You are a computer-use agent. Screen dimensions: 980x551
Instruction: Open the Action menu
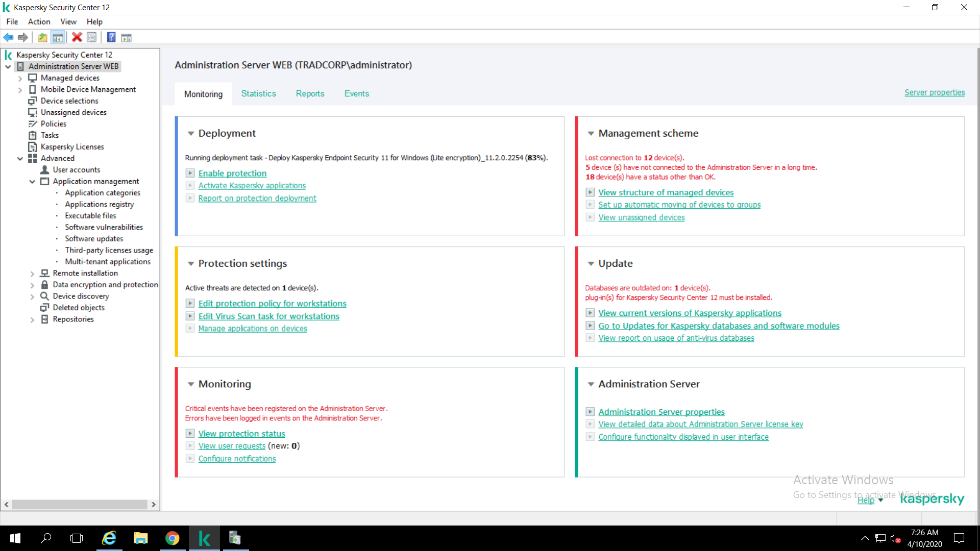click(x=39, y=21)
